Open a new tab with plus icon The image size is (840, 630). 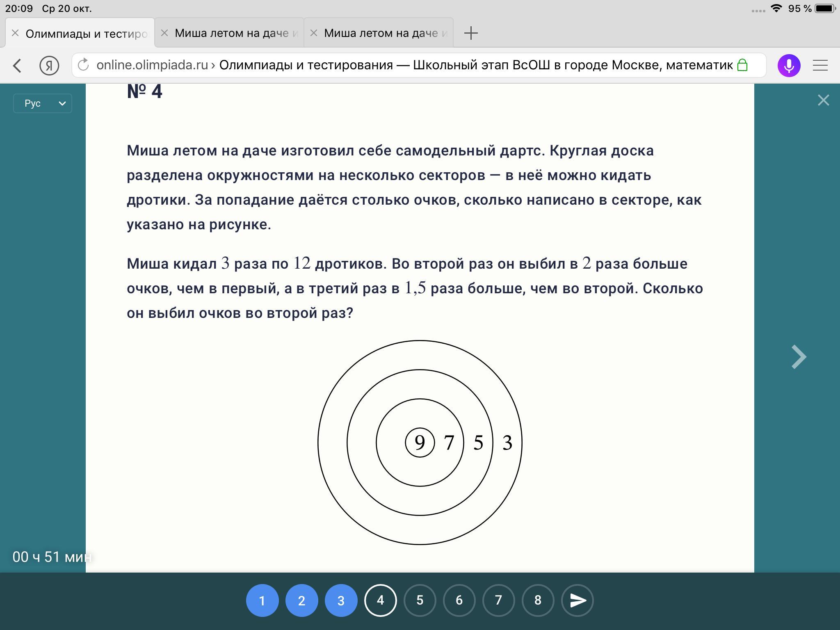(x=471, y=33)
